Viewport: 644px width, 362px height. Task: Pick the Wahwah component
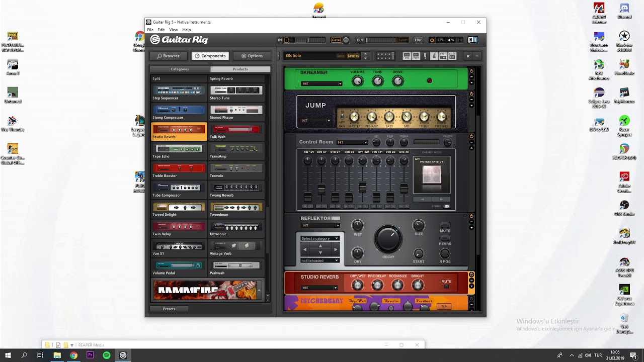coord(236,268)
